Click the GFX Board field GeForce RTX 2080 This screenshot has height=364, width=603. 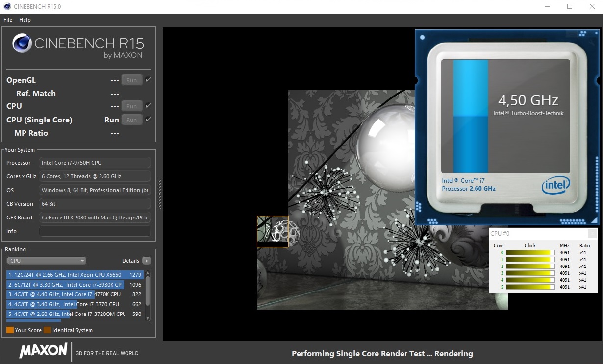95,218
